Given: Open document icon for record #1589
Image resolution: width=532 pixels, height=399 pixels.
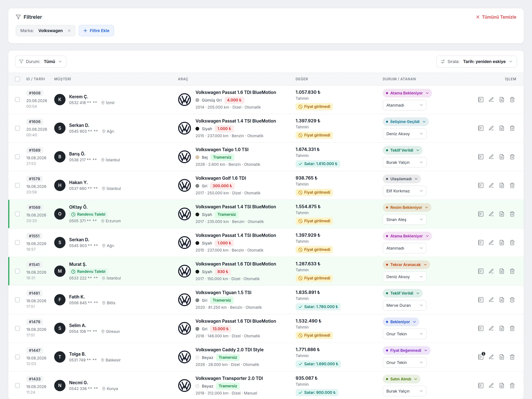Looking at the screenshot, I should (502, 157).
